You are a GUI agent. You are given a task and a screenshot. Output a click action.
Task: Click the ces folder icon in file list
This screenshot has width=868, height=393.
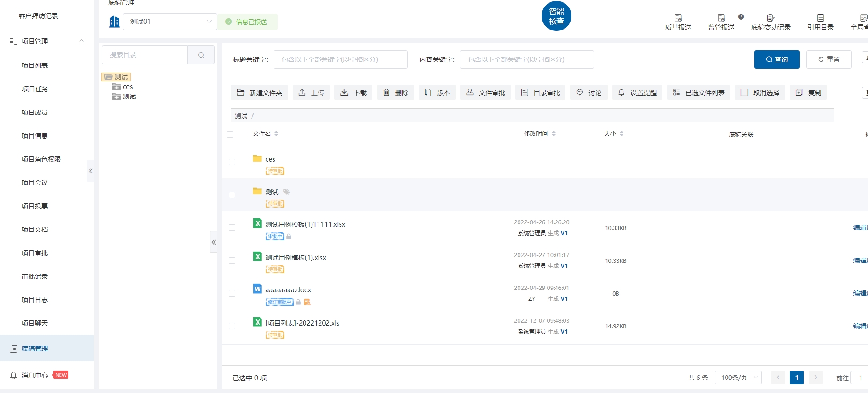[257, 158]
